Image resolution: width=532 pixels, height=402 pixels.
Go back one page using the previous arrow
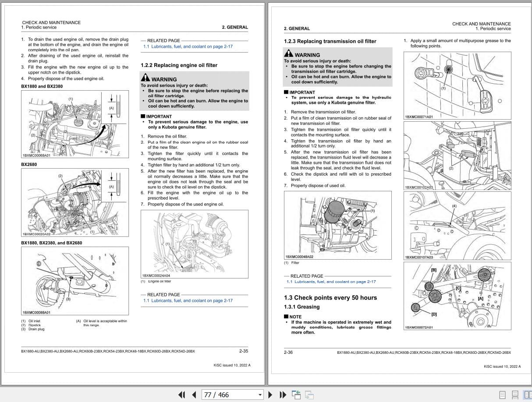pos(194,395)
